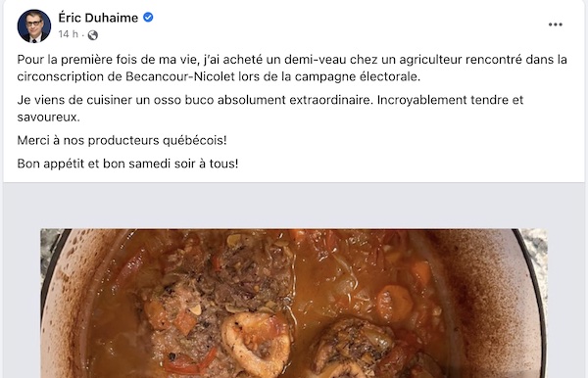Click the globe public audience icon
Viewport: 588px width, 378px height.
[x=93, y=35]
